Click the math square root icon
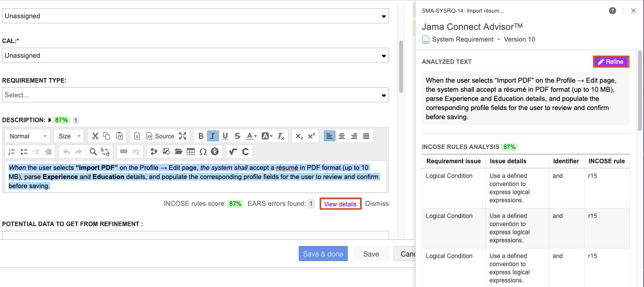This screenshot has height=287, width=644. tap(233, 151)
